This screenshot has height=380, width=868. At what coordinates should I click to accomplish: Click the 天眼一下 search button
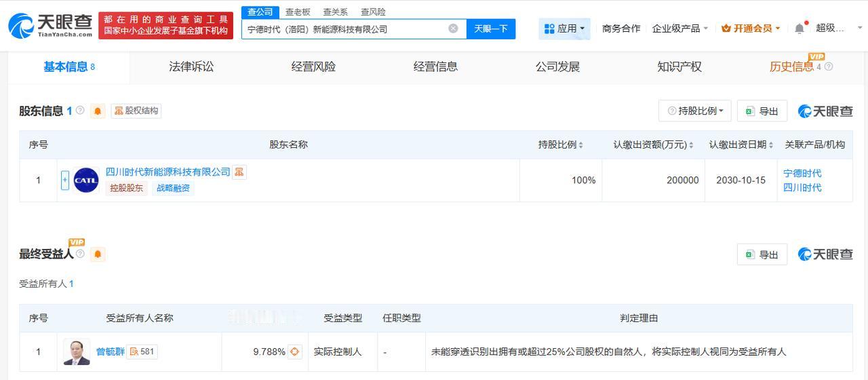491,28
